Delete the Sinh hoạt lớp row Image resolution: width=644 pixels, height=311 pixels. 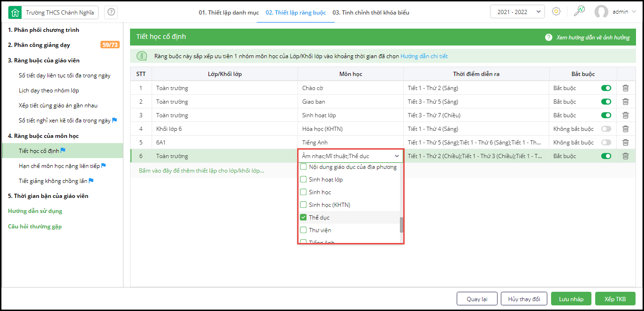(625, 115)
